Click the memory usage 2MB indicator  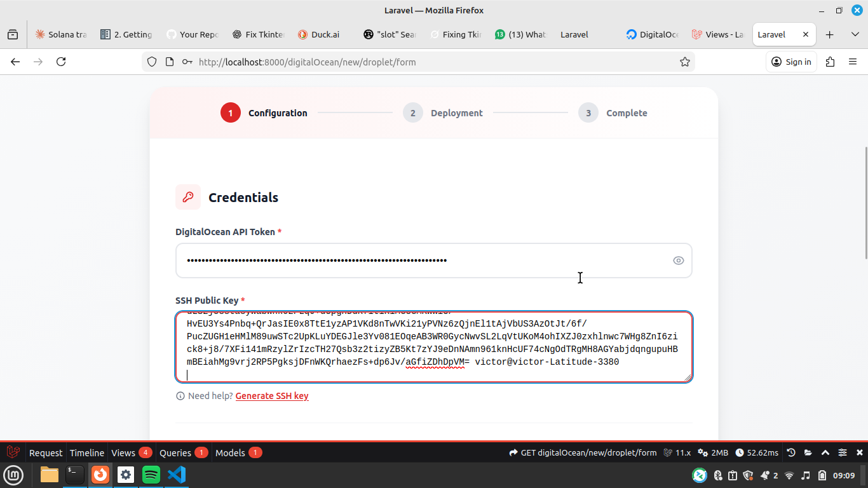point(717,452)
